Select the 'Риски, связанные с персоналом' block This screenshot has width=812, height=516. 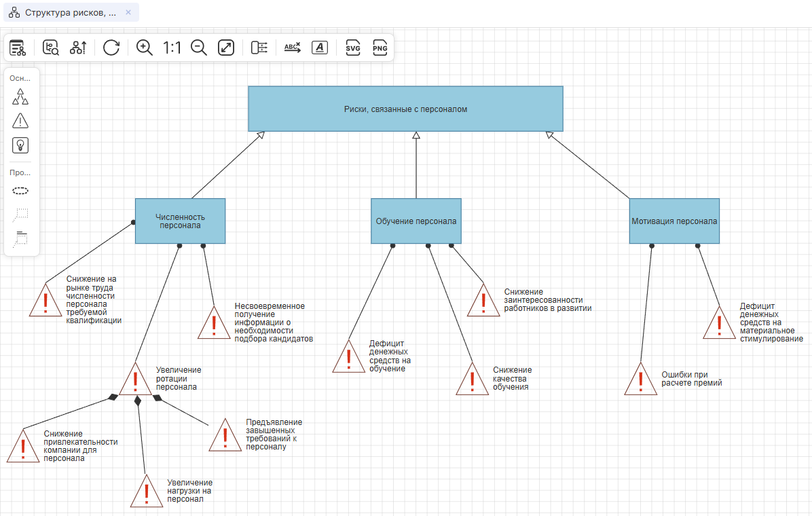tap(405, 109)
